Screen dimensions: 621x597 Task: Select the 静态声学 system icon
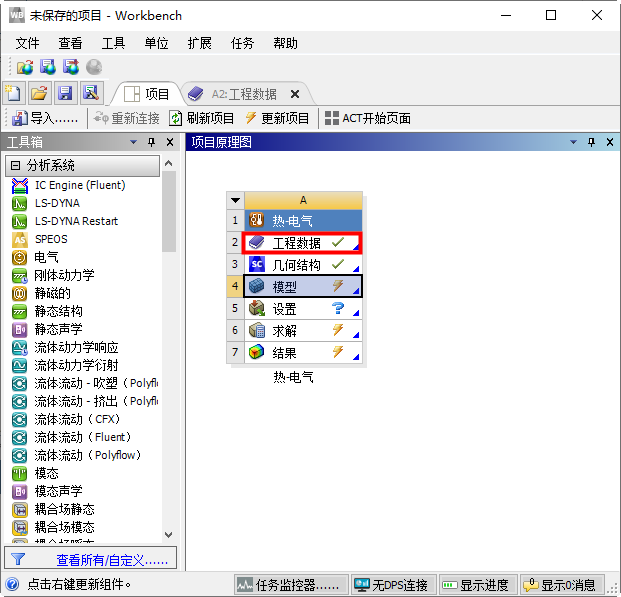point(19,329)
